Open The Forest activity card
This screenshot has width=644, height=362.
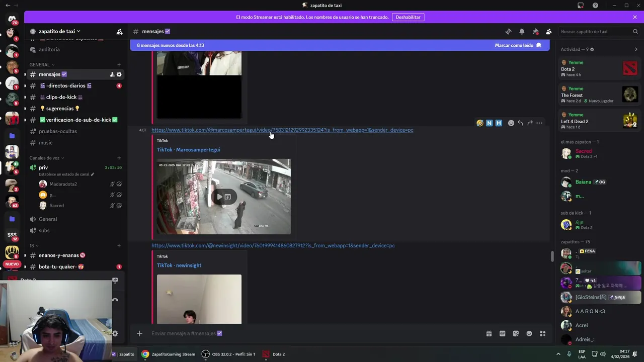click(600, 95)
